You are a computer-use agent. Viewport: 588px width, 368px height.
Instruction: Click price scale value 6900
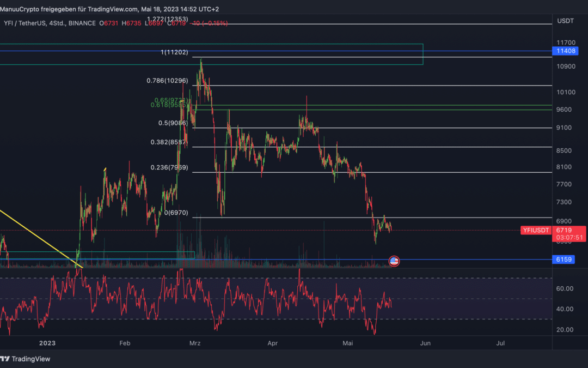point(564,221)
